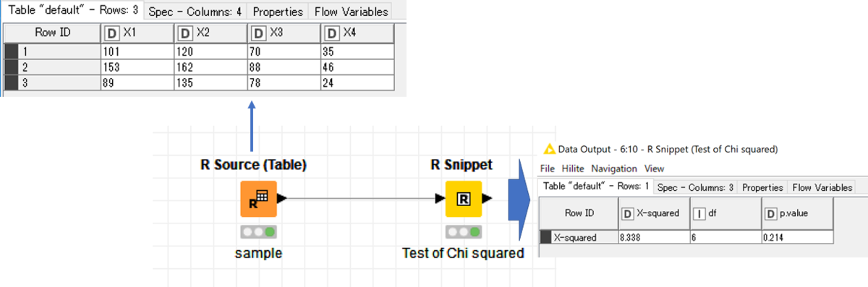868x287 pixels.
Task: Click df cell value 6
Action: pos(726,236)
